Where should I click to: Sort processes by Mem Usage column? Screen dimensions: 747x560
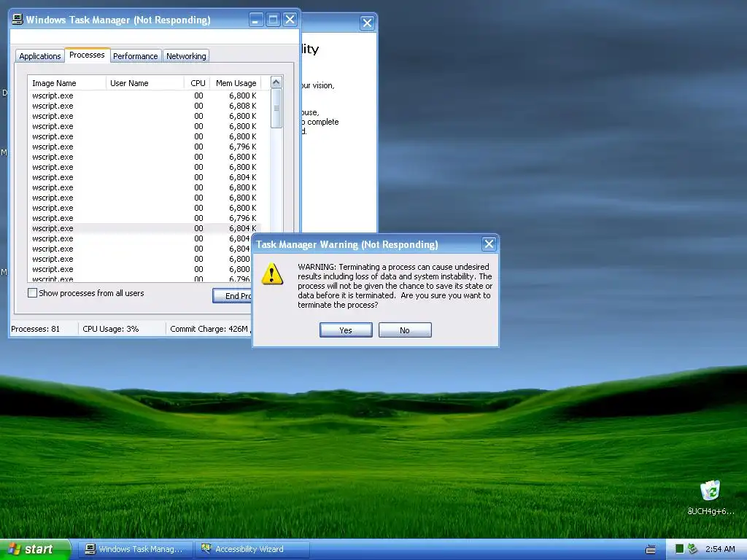pos(236,83)
